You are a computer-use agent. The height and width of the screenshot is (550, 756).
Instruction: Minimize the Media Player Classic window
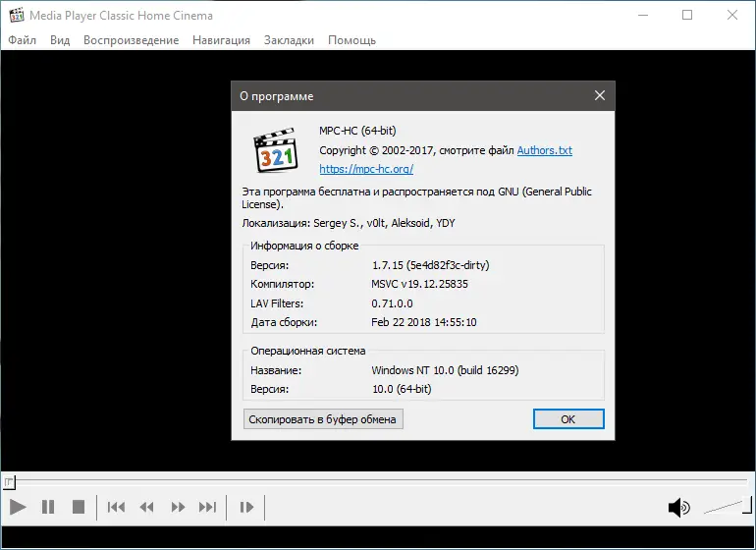643,15
